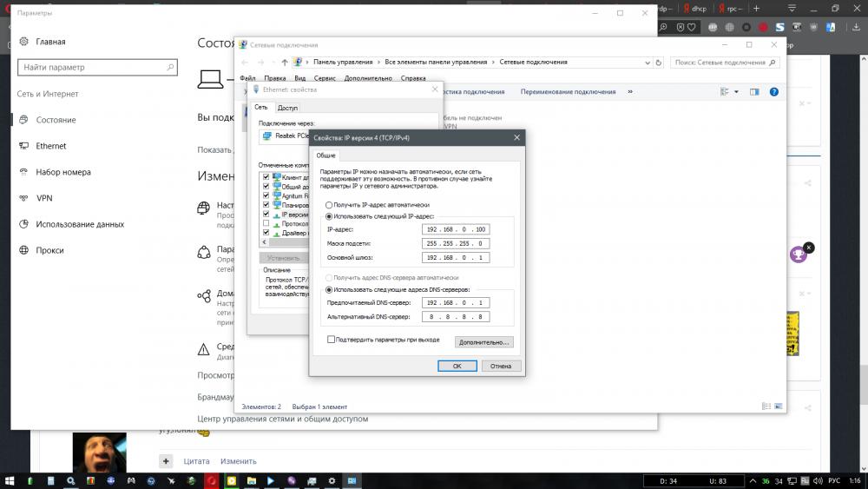Expand the toolbar overflow chevron »

coord(630,91)
